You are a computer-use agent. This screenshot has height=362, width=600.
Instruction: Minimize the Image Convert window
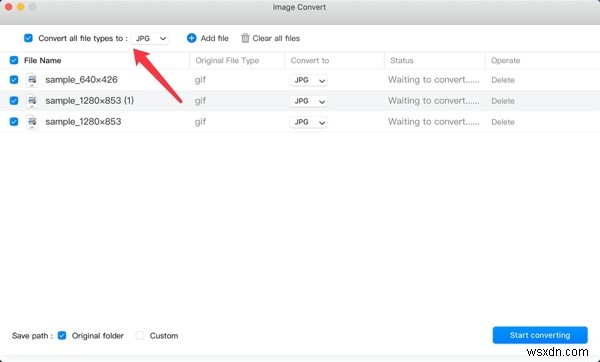[20, 7]
